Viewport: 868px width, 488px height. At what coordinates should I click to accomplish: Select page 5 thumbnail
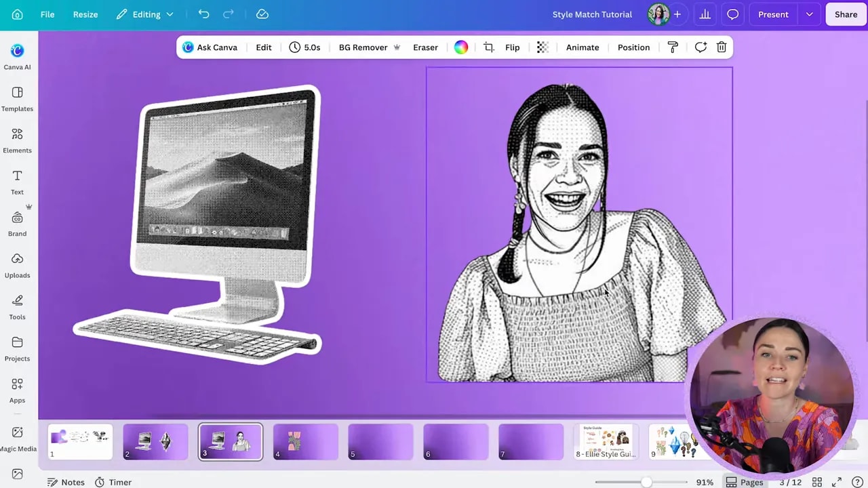pos(380,442)
